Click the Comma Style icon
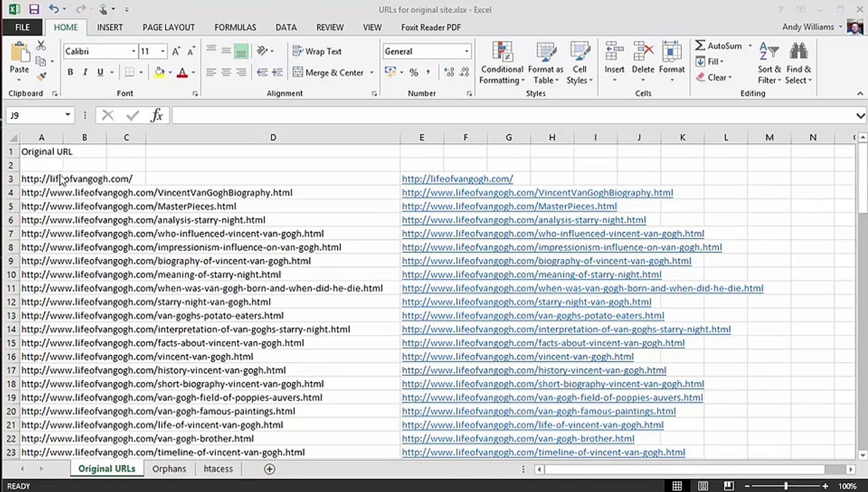 pyautogui.click(x=429, y=72)
